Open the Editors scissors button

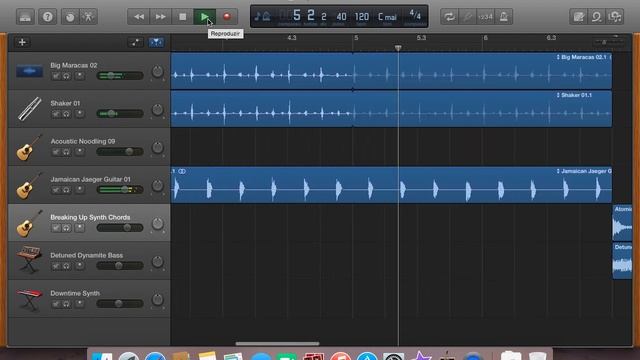[88, 17]
